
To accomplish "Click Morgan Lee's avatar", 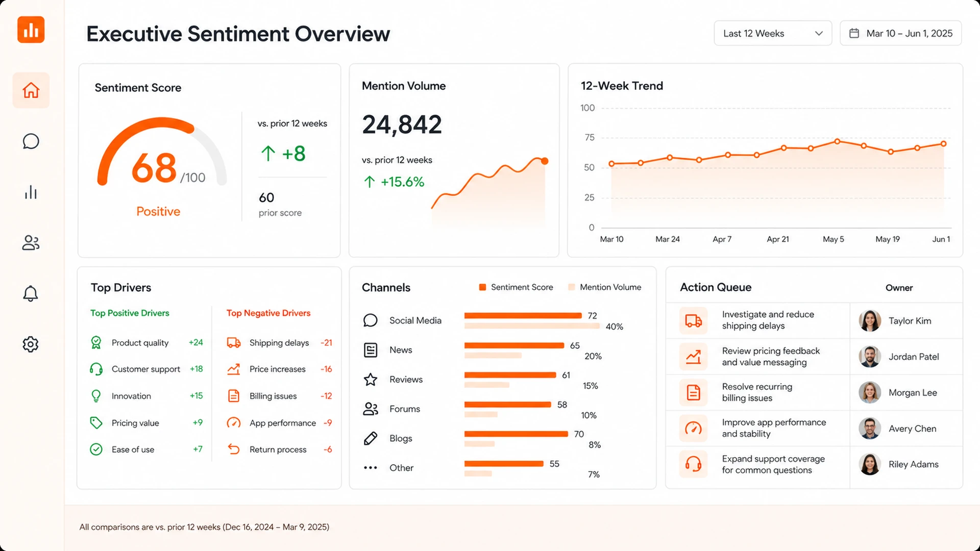I will click(870, 392).
